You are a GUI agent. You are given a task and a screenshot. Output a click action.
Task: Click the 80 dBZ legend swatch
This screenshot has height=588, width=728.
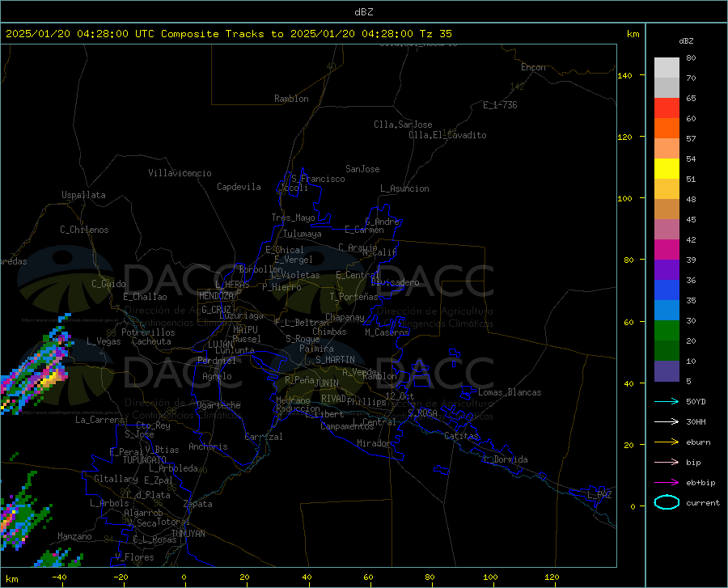667,67
